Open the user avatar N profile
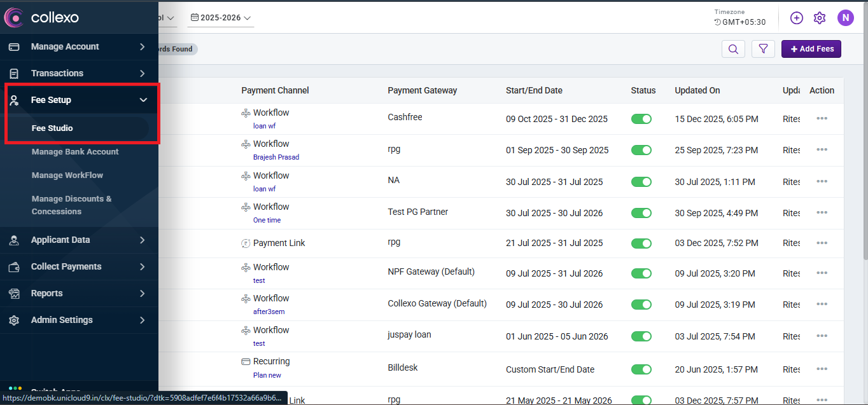The image size is (868, 405). (845, 18)
